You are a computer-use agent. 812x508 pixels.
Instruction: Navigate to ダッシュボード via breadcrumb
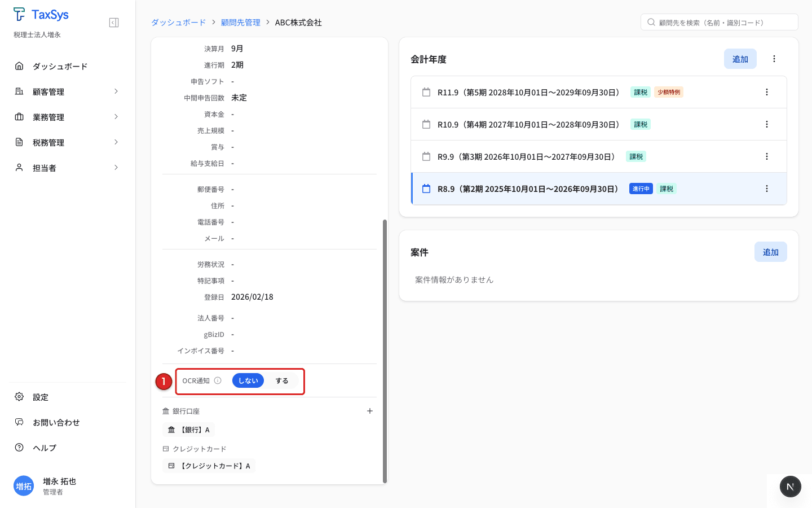pyautogui.click(x=178, y=23)
